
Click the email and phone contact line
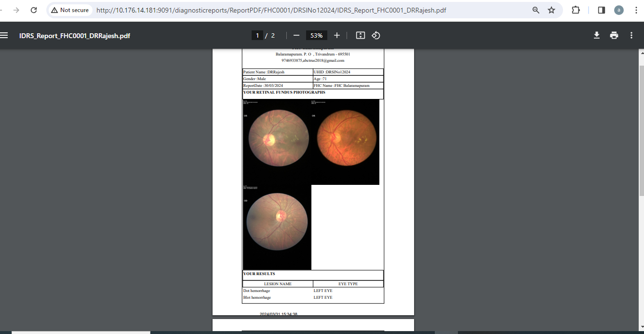click(x=313, y=60)
